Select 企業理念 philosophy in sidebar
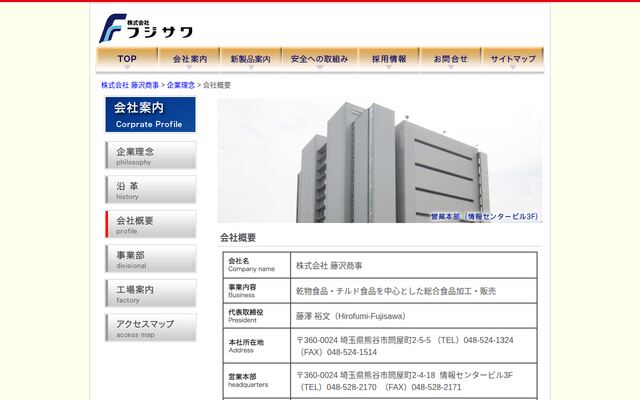The image size is (640, 400). (x=151, y=155)
